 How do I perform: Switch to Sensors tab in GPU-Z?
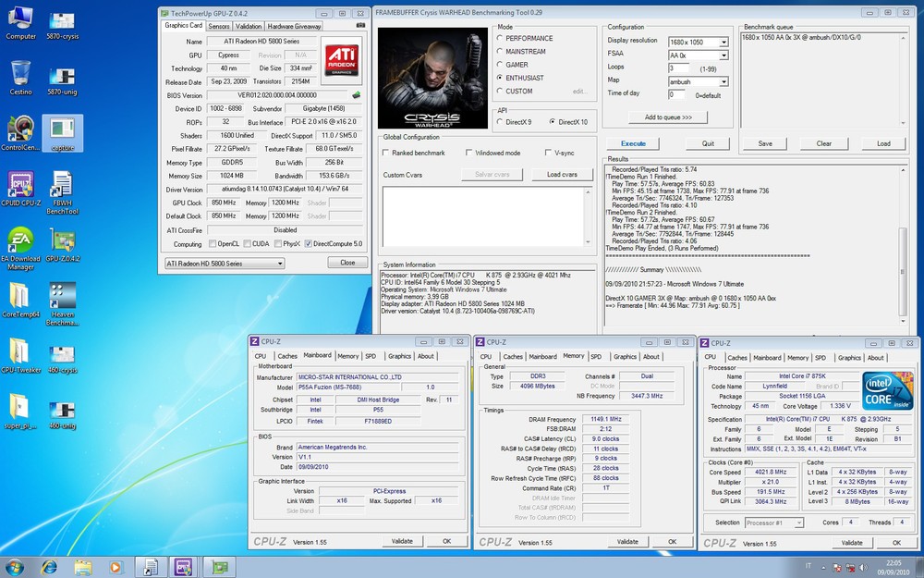[x=219, y=26]
